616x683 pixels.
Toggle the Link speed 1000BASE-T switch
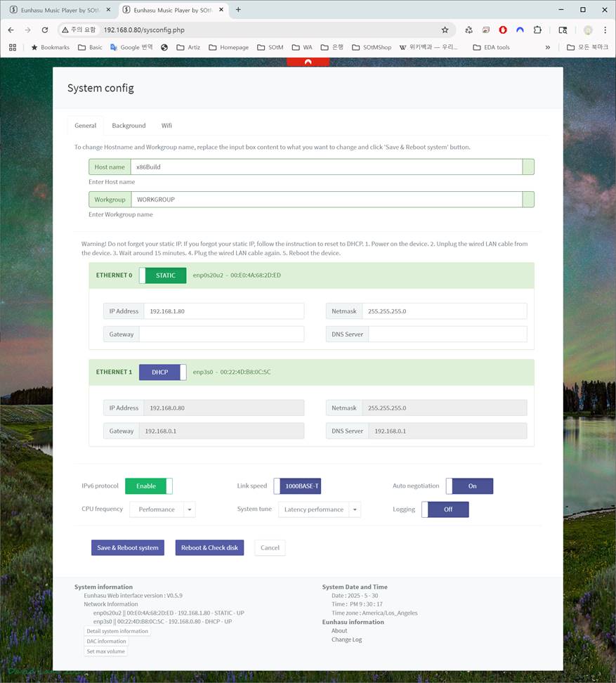click(297, 486)
